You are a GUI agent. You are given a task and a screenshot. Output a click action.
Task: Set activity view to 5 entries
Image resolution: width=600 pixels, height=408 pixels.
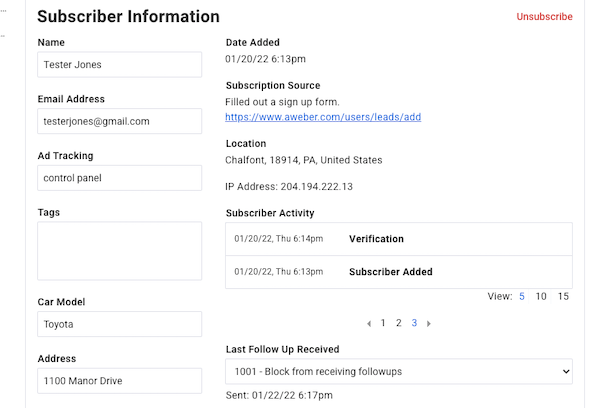coord(521,297)
